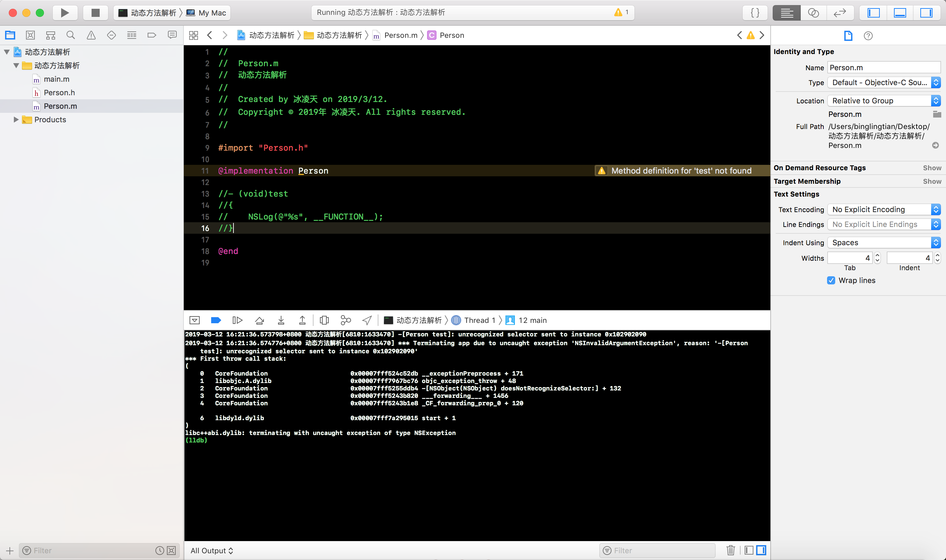
Task: Open the All Output console filter menu
Action: point(212,551)
